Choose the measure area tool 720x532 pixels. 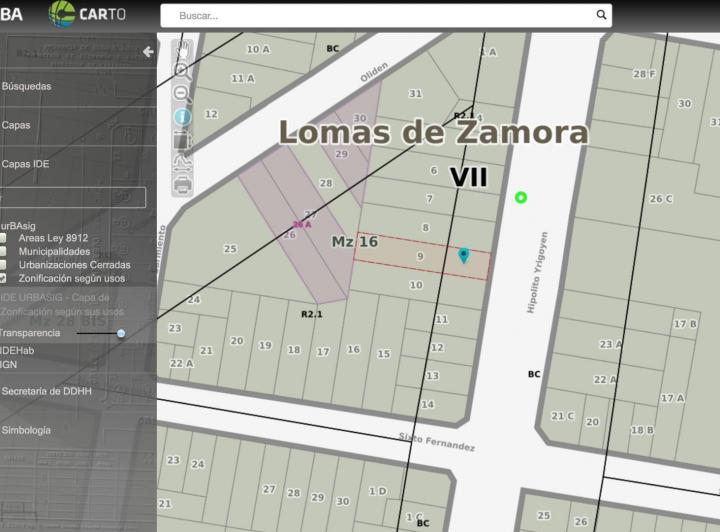182,140
